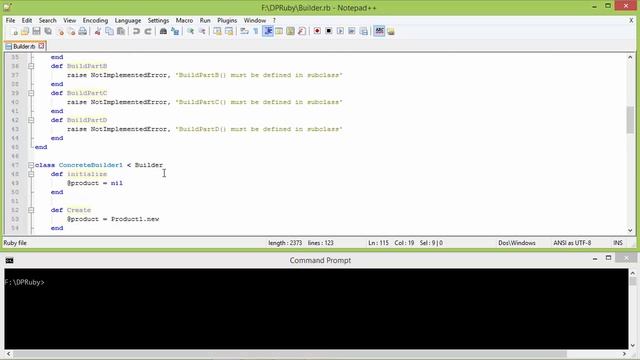Toggle the ABC spell check button

click(379, 31)
